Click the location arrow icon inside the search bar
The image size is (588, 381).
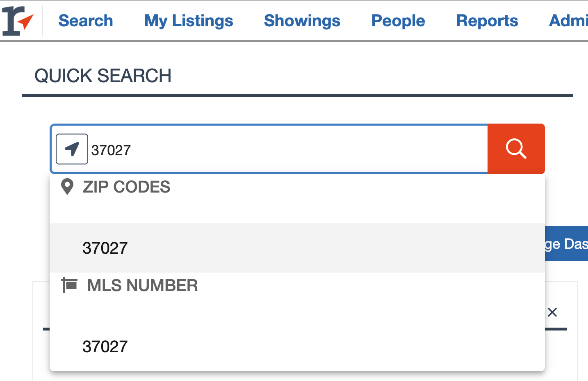pos(72,149)
